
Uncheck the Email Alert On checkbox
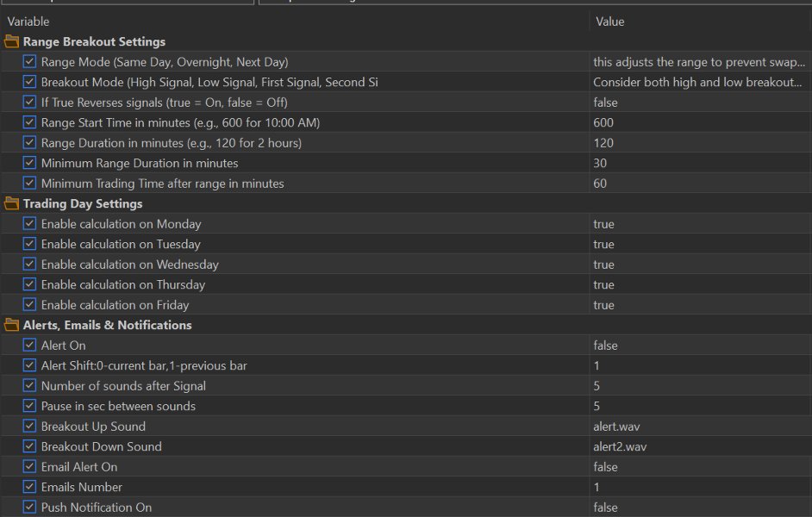(30, 467)
